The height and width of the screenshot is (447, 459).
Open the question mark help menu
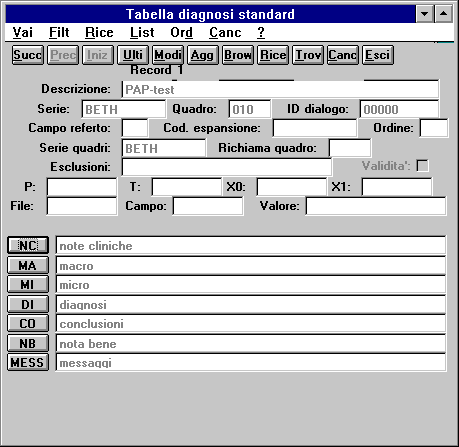point(261,32)
